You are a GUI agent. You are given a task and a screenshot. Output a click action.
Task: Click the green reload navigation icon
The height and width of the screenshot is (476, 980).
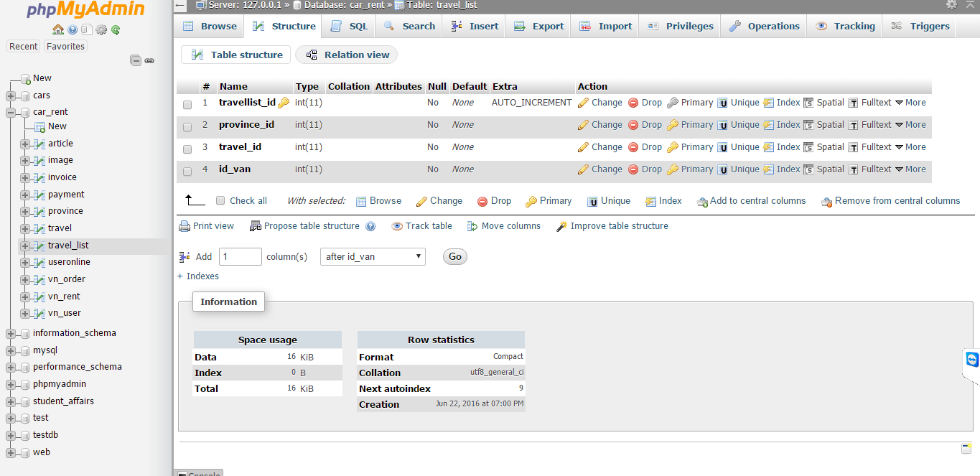115,29
